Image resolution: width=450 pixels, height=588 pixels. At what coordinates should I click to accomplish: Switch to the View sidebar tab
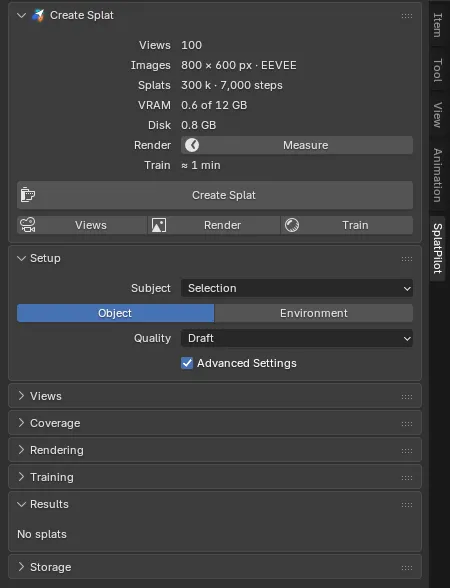pos(437,115)
